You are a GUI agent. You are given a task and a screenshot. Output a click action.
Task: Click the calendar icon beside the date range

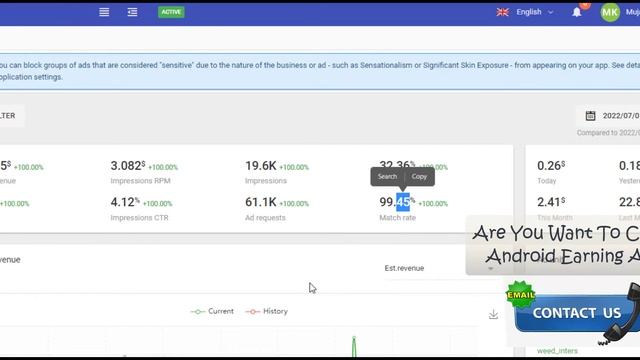pyautogui.click(x=590, y=116)
